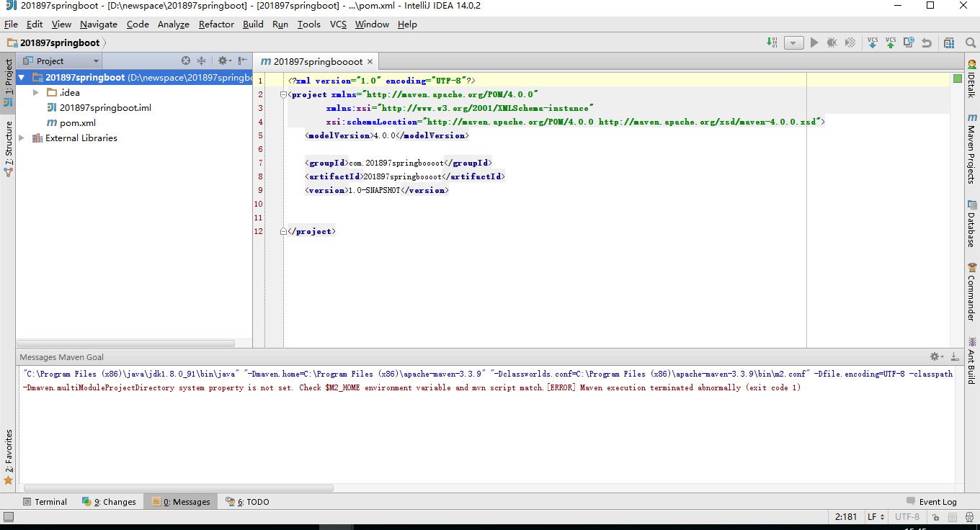980x530 pixels.
Task: Click the Revert undo arrow toolbar icon
Action: 927,42
